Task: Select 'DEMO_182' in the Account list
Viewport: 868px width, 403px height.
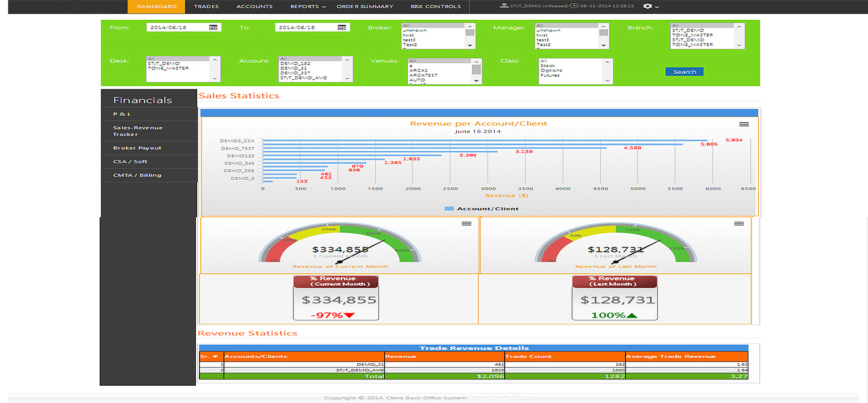Action: (311, 63)
